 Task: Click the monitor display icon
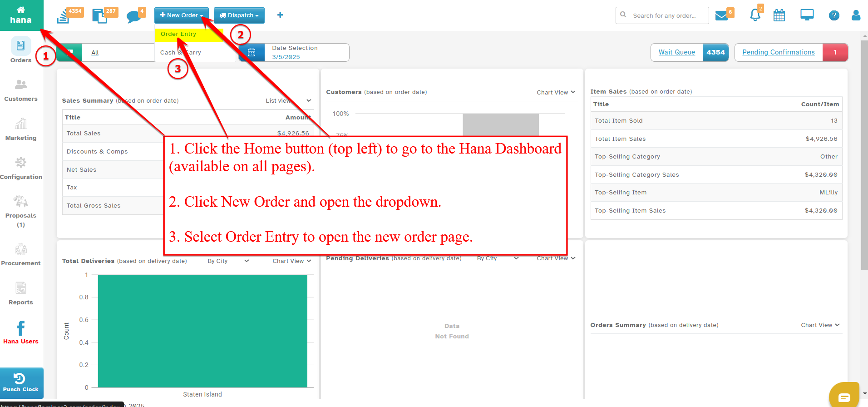click(x=807, y=15)
